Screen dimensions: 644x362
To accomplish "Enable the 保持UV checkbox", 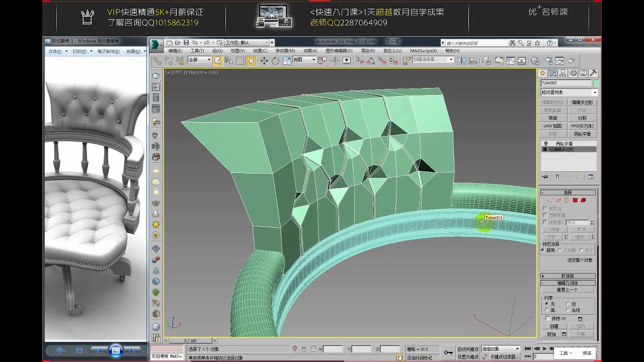I will (547, 318).
